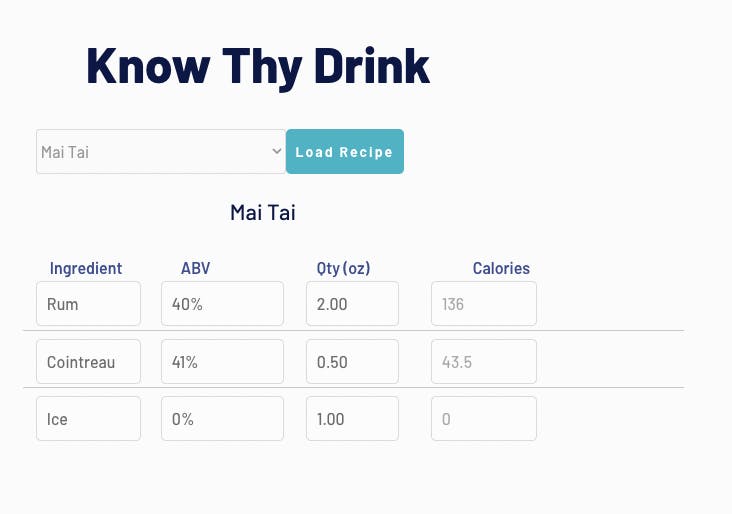Edit the Rum quantity field showing 2.00
The image size is (732, 514).
(x=352, y=304)
